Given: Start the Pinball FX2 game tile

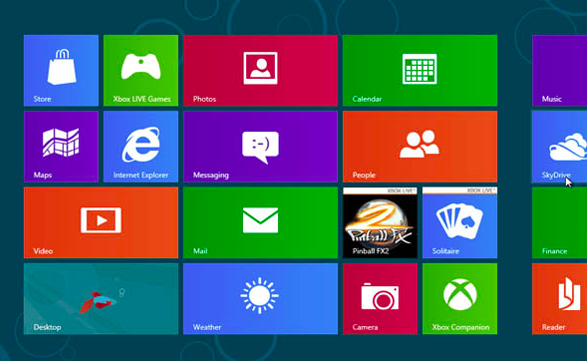Looking at the screenshot, I should [x=380, y=222].
